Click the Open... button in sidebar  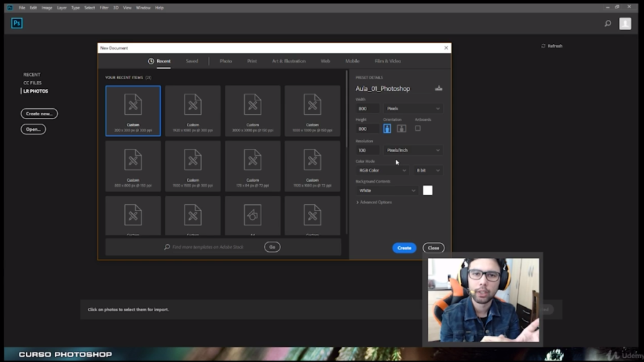(33, 129)
